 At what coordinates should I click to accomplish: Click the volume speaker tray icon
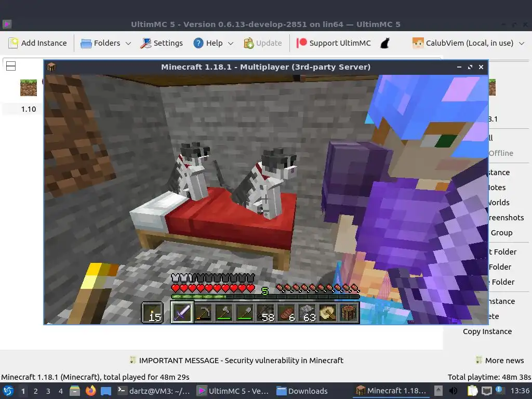(x=453, y=391)
